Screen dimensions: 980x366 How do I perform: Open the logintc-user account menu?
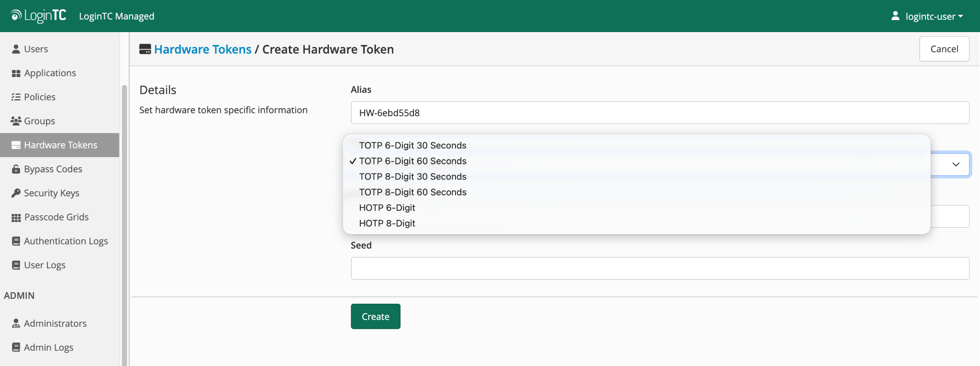point(927,16)
